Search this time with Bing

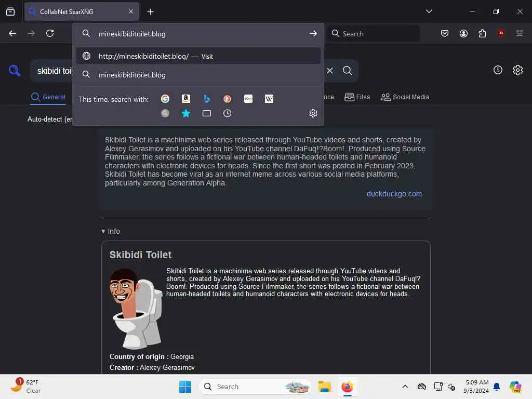tap(207, 99)
